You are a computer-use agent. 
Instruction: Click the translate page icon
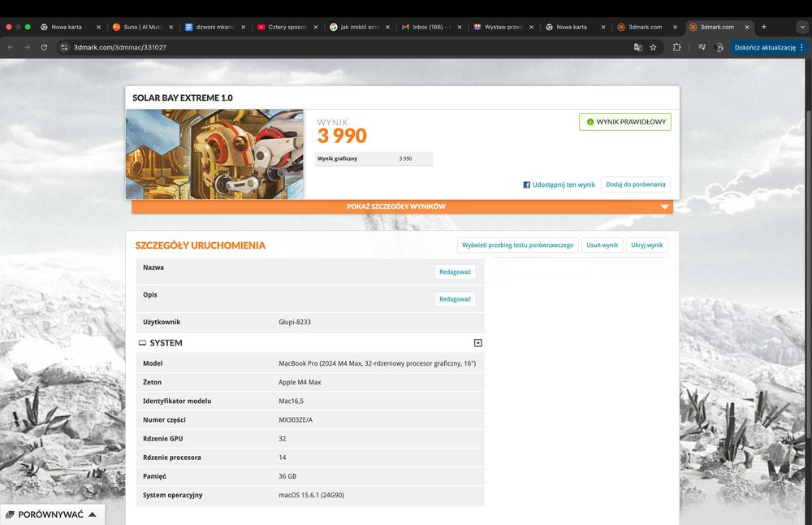[638, 47]
